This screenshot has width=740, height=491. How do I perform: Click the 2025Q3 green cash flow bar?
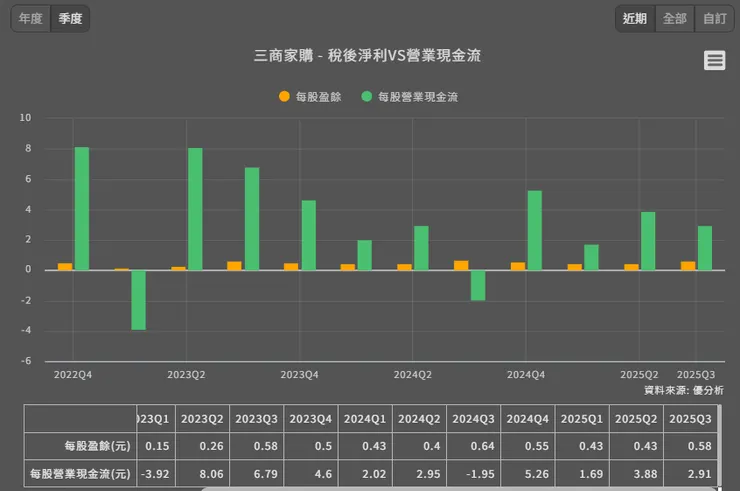tap(705, 248)
